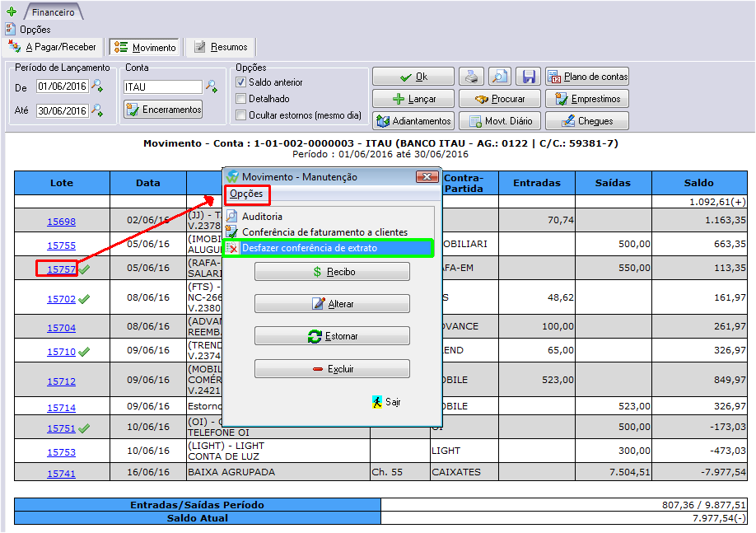Focus the Conta field containing ITAU

(163, 86)
